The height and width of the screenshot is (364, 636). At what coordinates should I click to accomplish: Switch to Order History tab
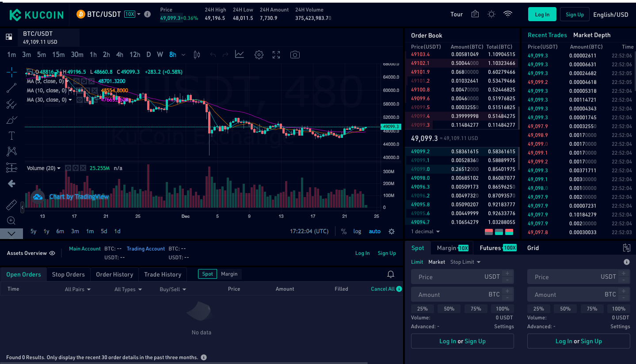pyautogui.click(x=114, y=274)
